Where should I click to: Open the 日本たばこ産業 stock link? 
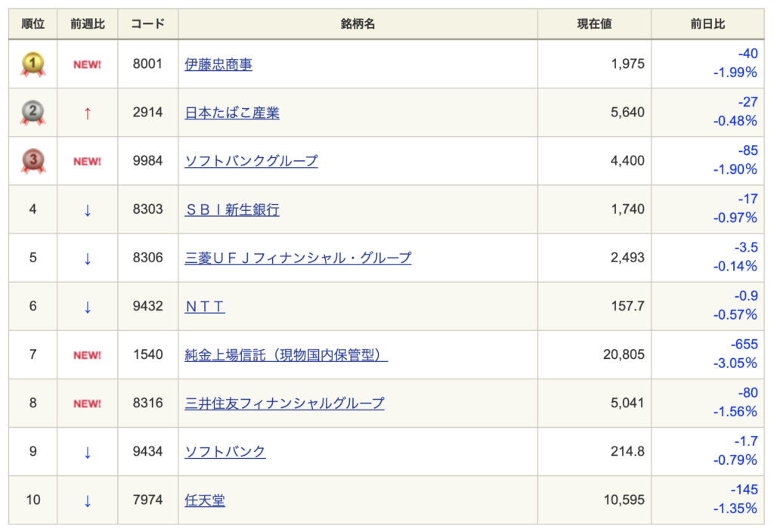coord(232,113)
